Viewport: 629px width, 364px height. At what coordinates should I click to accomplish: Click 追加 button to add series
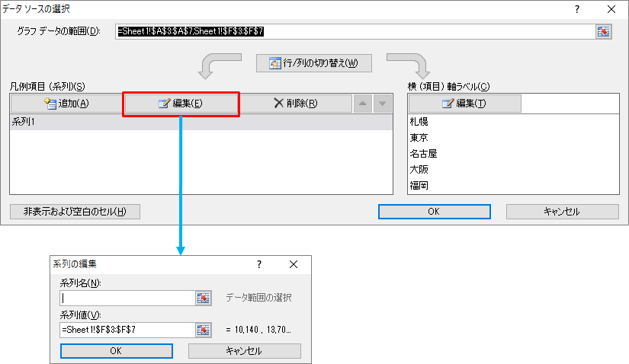[x=66, y=104]
